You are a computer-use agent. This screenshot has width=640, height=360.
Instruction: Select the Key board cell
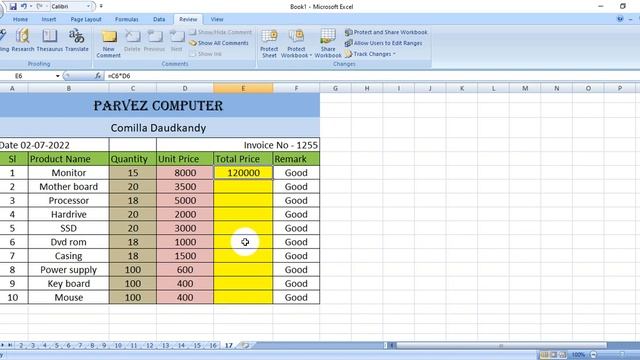click(x=69, y=284)
